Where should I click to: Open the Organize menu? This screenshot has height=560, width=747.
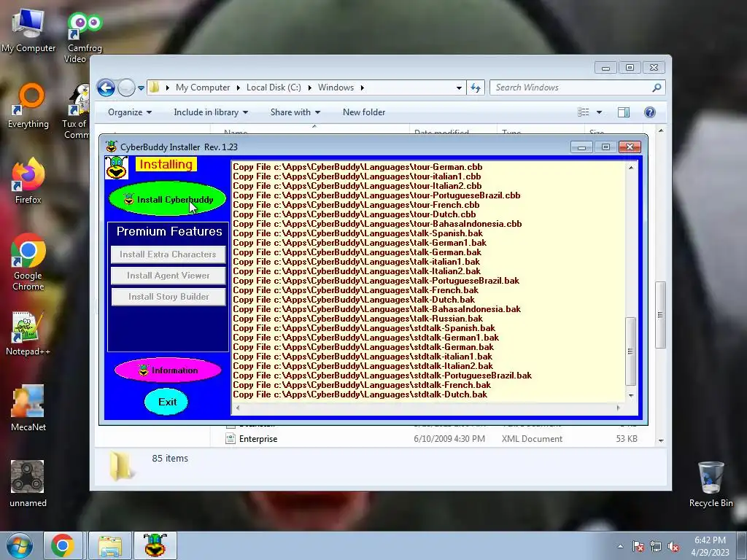tap(130, 112)
